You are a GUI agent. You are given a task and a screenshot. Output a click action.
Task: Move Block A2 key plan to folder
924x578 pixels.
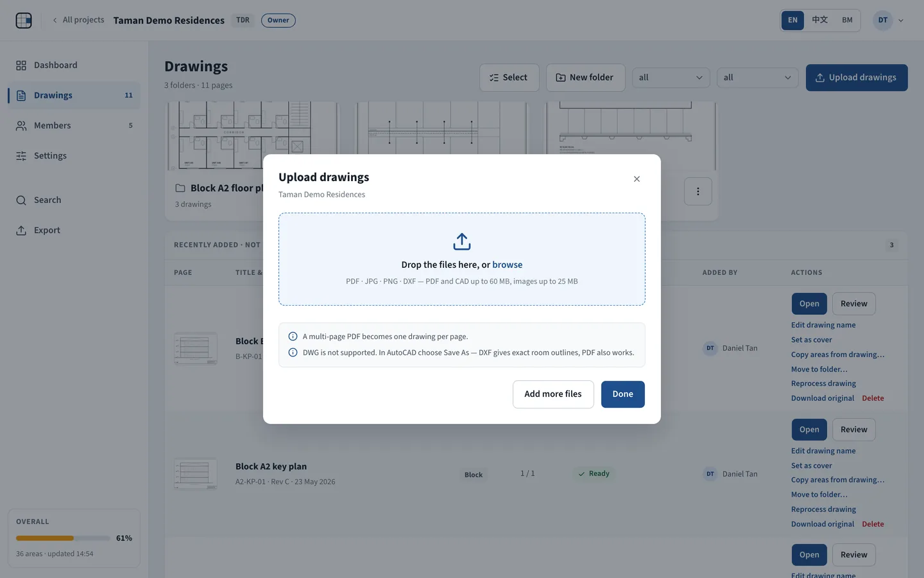(x=819, y=495)
